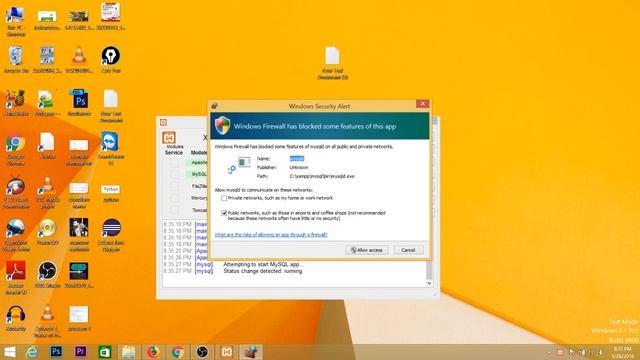Click the XAMPP log scroll down arrow
The width and height of the screenshot is (640, 360).
click(x=429, y=283)
